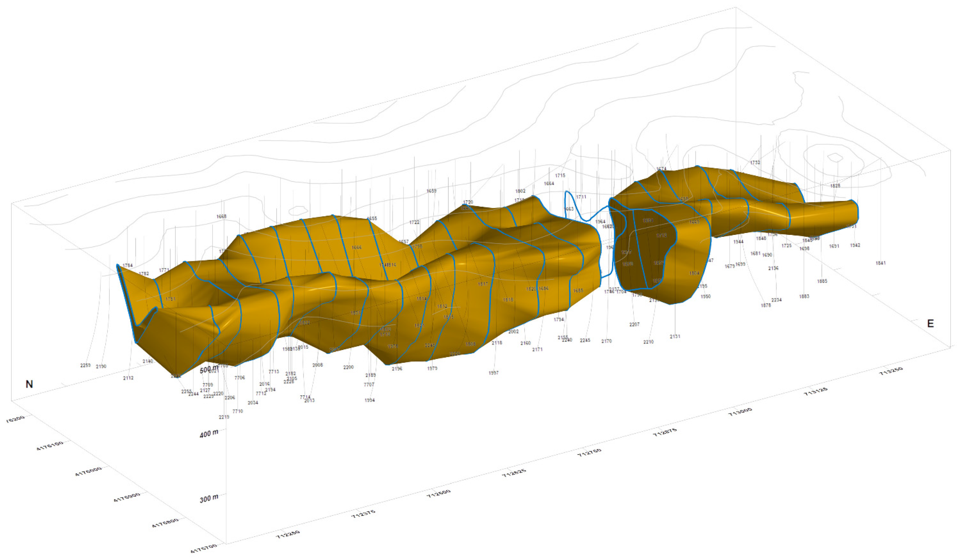Select borehole label 1841
The width and height of the screenshot is (957, 560).
(881, 263)
